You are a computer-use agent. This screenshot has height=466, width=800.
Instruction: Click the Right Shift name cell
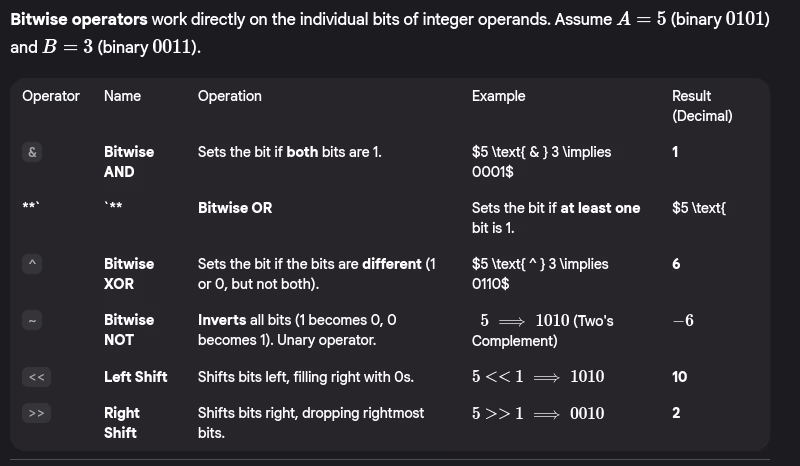pos(122,423)
